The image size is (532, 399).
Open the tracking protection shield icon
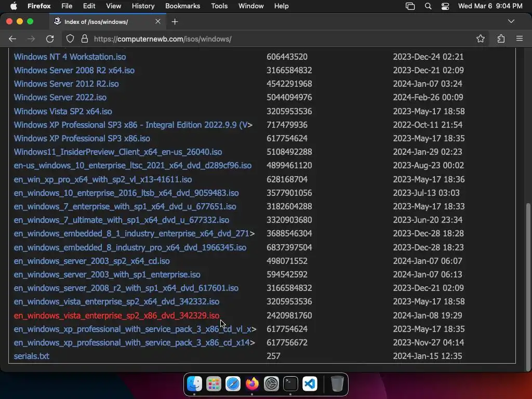[x=70, y=38]
